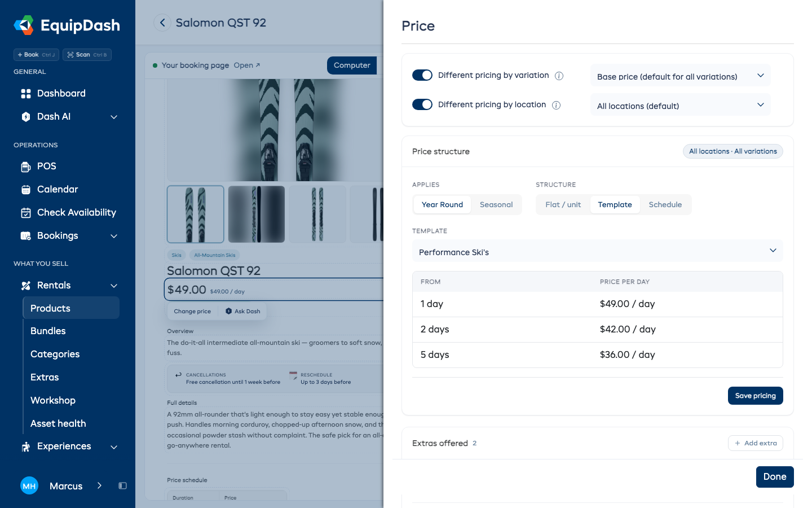
Task: Select the second blurred ski thumbnail
Action: [257, 214]
